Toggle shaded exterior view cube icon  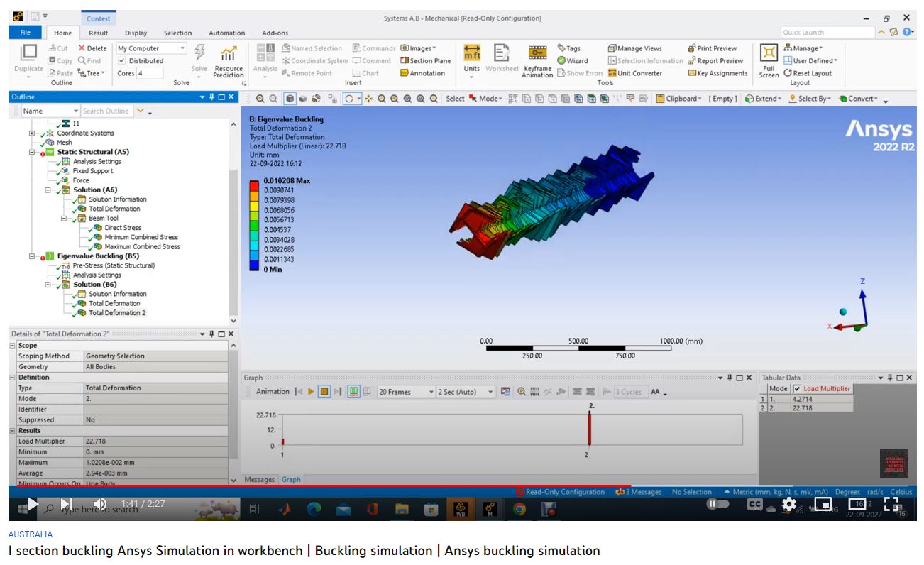pos(290,99)
